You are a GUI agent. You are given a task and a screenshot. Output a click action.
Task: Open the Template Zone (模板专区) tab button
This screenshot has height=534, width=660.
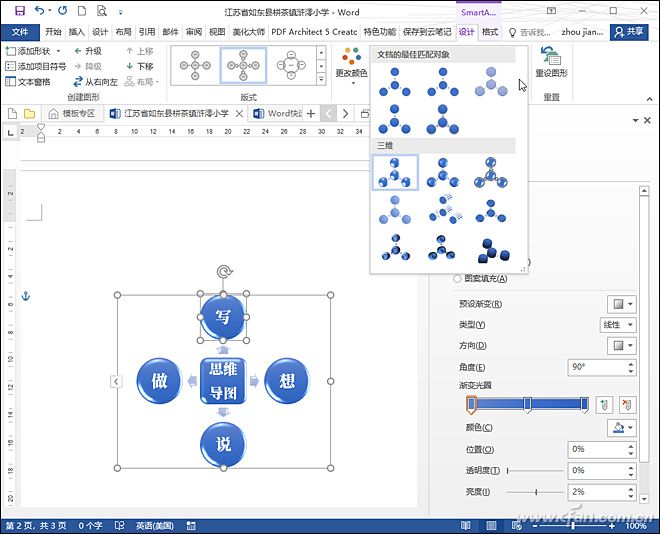pyautogui.click(x=72, y=114)
